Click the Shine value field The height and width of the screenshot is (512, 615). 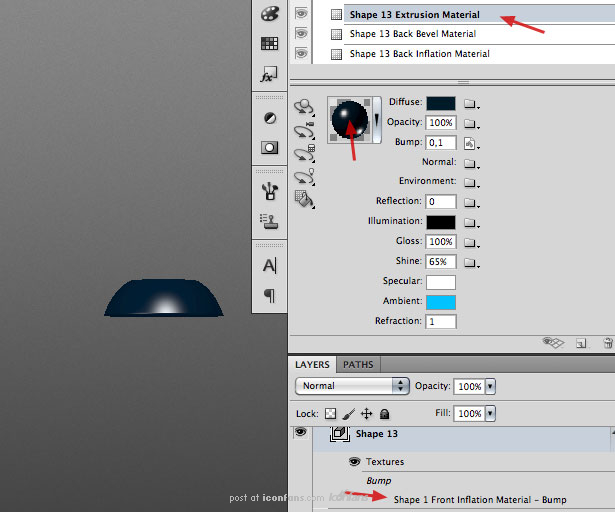click(x=441, y=262)
